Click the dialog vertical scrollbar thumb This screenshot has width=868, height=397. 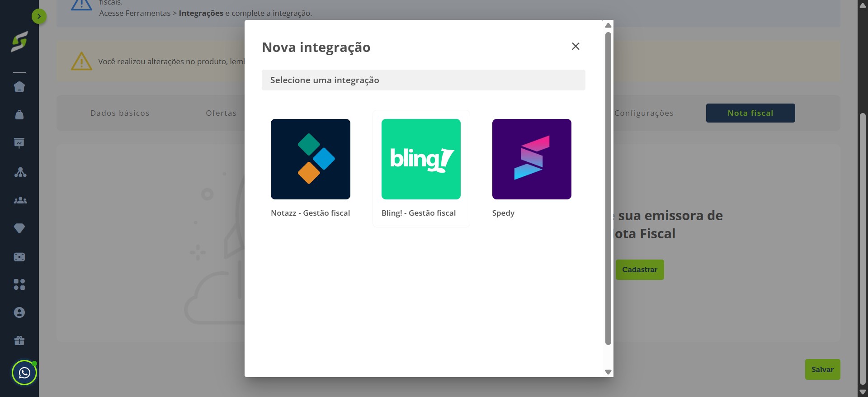[x=609, y=188]
